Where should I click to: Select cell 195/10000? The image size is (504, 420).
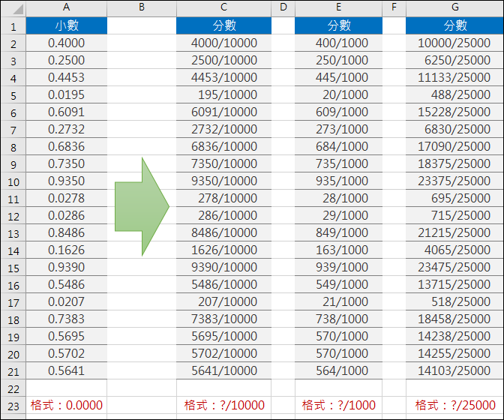[x=223, y=94]
